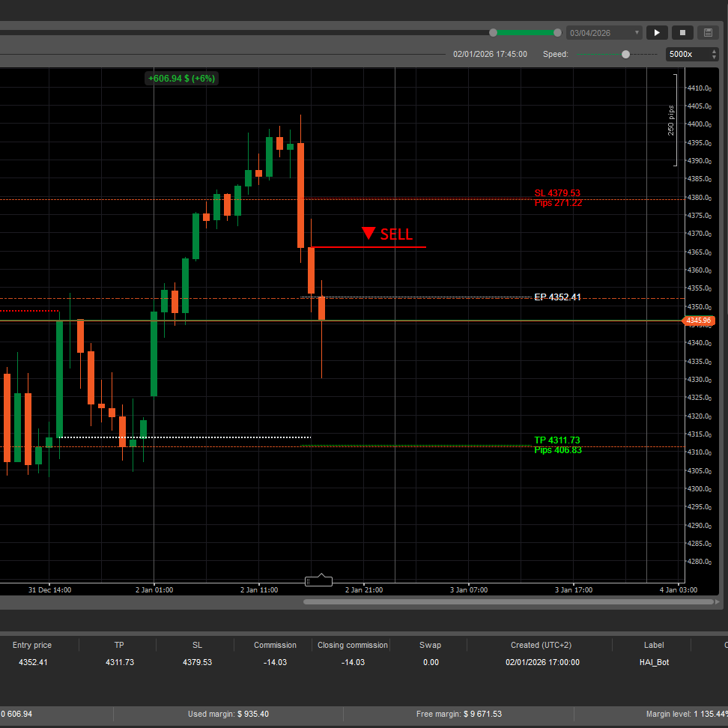
Task: Click the stop backtest button
Action: 682,33
